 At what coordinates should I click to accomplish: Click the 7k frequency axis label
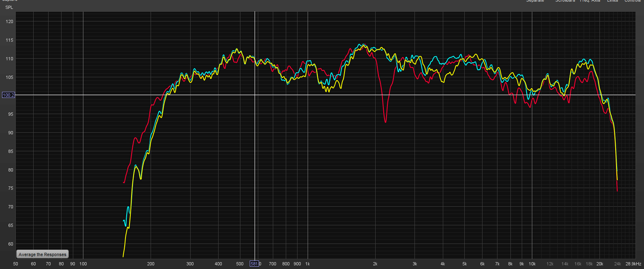pyautogui.click(x=497, y=264)
